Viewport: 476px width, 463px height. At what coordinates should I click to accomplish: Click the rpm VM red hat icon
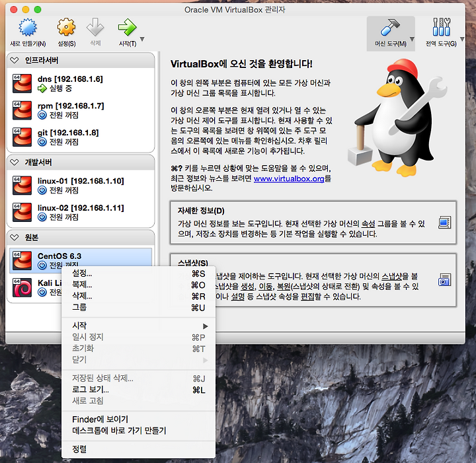pyautogui.click(x=22, y=110)
